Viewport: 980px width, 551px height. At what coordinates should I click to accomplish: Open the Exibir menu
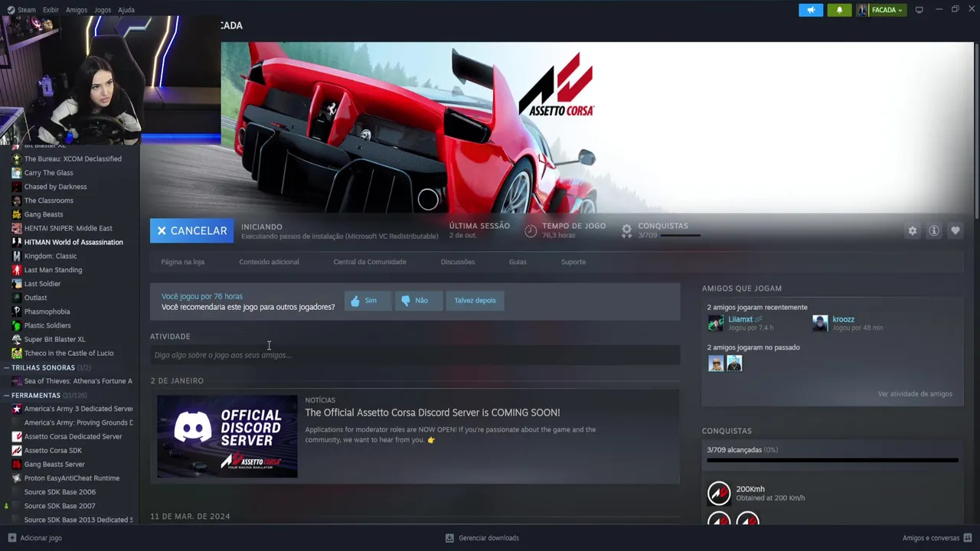51,10
